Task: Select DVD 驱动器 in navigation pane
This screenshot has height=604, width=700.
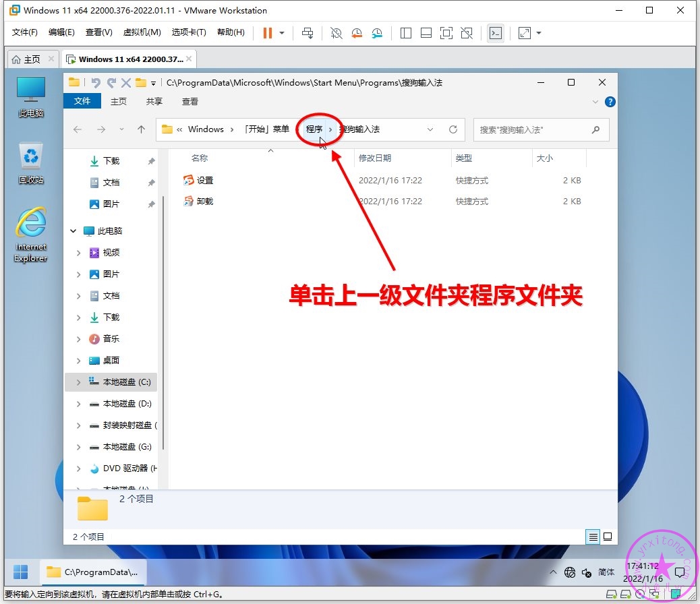Action: click(130, 469)
